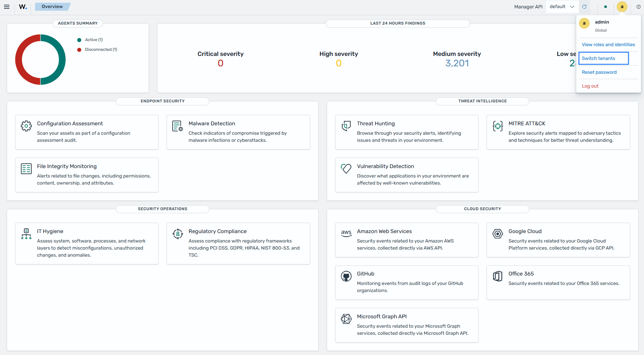644x355 pixels.
Task: Click the File Integrity Monitoring icon
Action: click(26, 169)
